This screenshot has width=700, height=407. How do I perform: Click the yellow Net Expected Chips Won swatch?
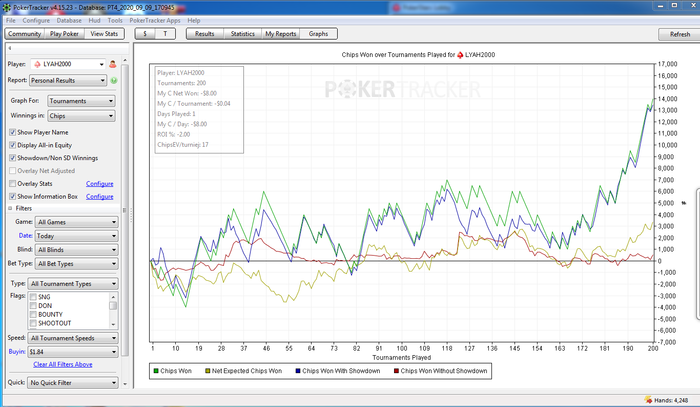point(208,371)
